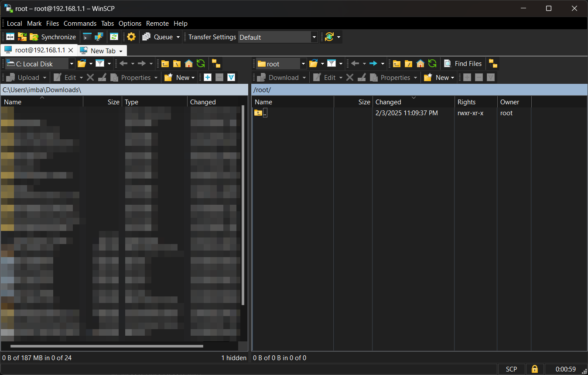Open terminal console from the toolbar
The image size is (588, 375).
87,37
